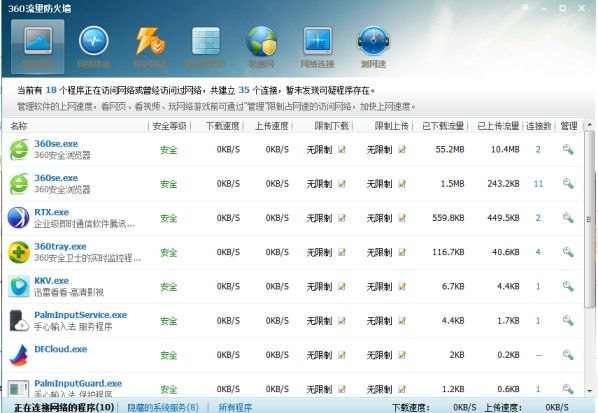Open manage tool for 360tray.exe row

point(568,252)
